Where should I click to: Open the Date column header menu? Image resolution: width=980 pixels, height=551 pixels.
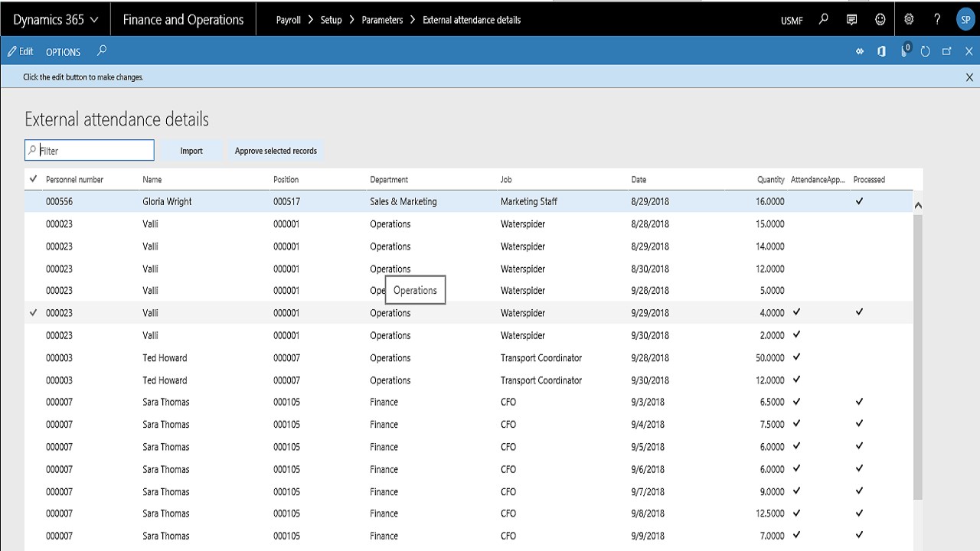click(639, 180)
